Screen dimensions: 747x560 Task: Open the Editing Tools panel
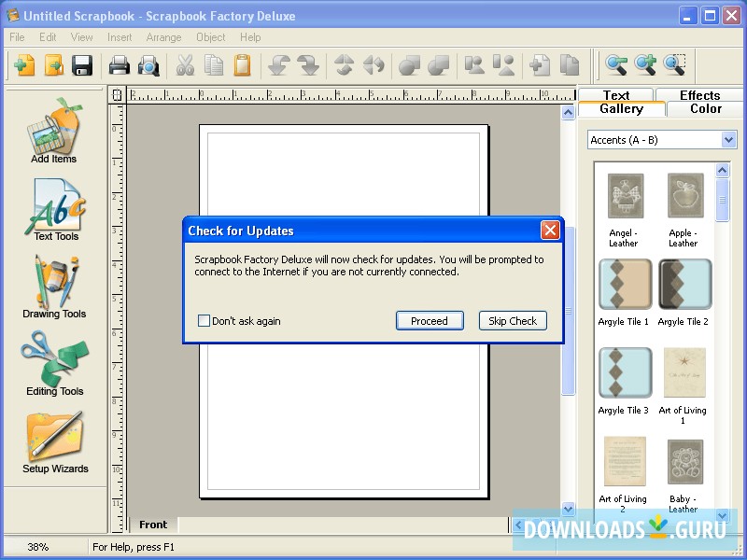click(53, 364)
